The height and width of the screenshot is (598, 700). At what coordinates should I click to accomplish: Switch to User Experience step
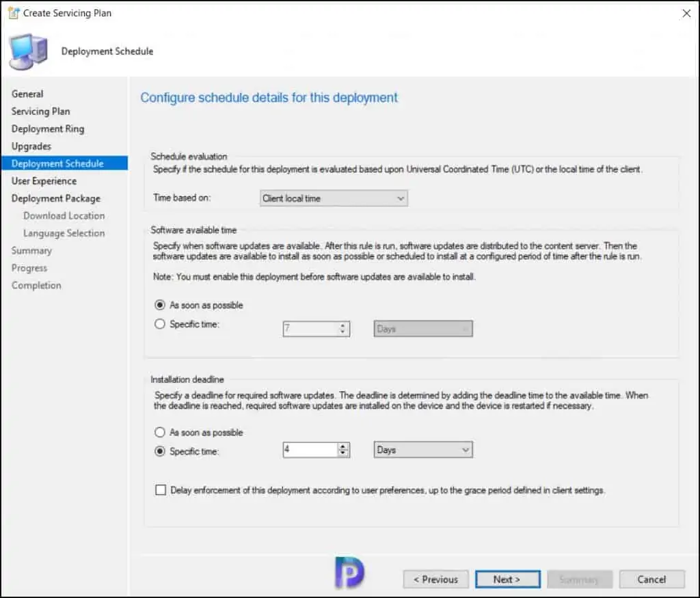point(44,180)
